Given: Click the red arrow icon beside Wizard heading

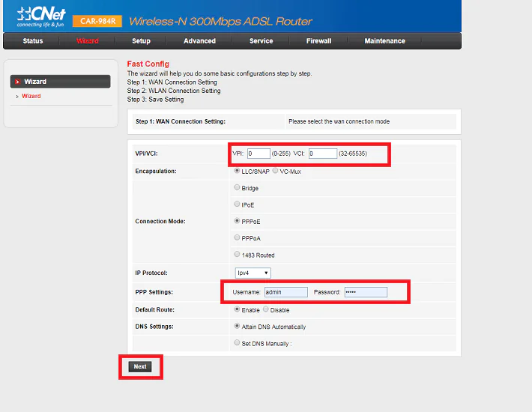Looking at the screenshot, I should coord(18,82).
